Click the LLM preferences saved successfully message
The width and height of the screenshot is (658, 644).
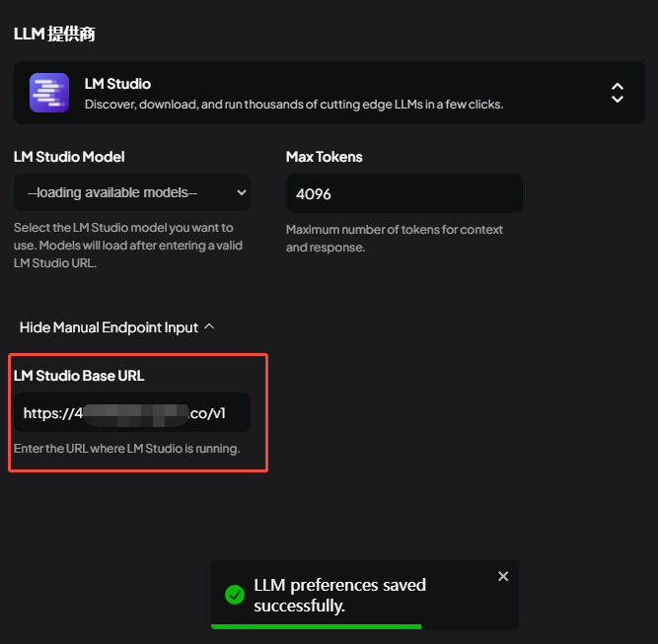pyautogui.click(x=339, y=595)
